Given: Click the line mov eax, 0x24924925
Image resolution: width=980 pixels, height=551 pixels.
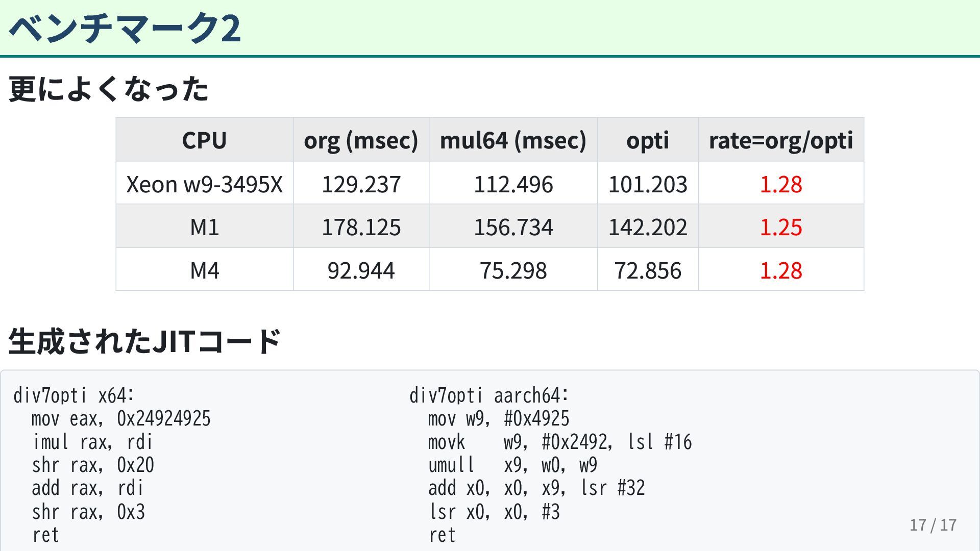Looking at the screenshot, I should tap(121, 418).
